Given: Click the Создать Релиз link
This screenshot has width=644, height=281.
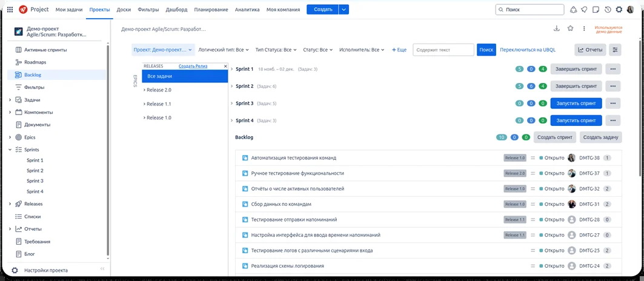Looking at the screenshot, I should tap(193, 66).
